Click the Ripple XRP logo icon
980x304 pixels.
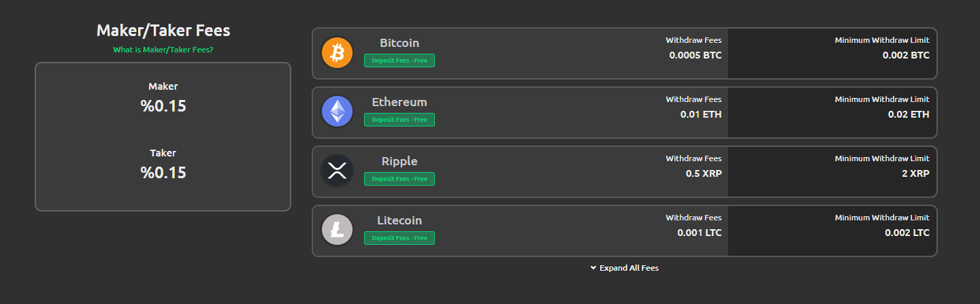(x=337, y=171)
